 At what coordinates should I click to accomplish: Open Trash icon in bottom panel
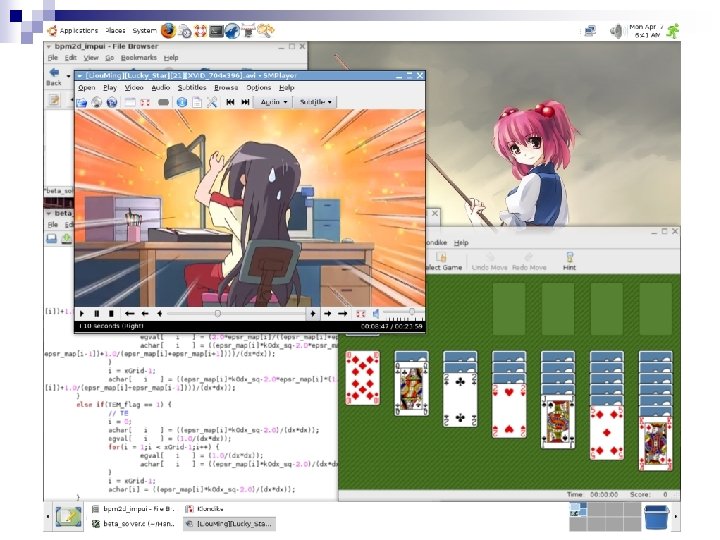click(657, 517)
